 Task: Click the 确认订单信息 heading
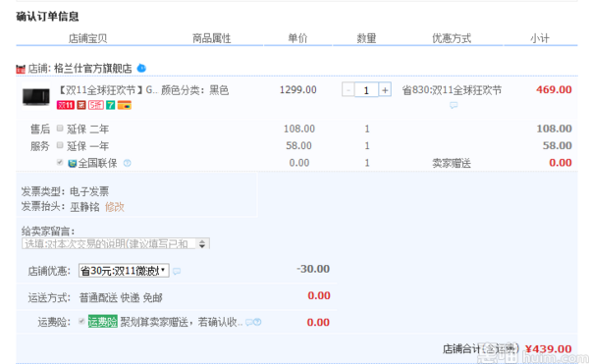pos(47,17)
